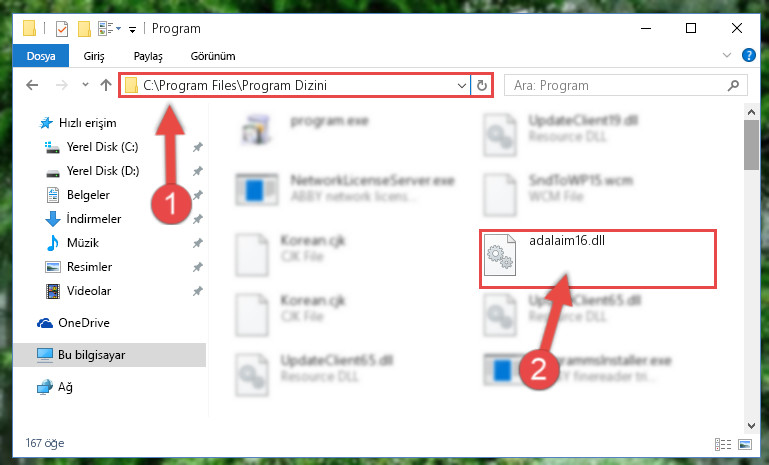Open the Help question mark icon
Viewport: 769px width, 465px height.
coord(748,55)
